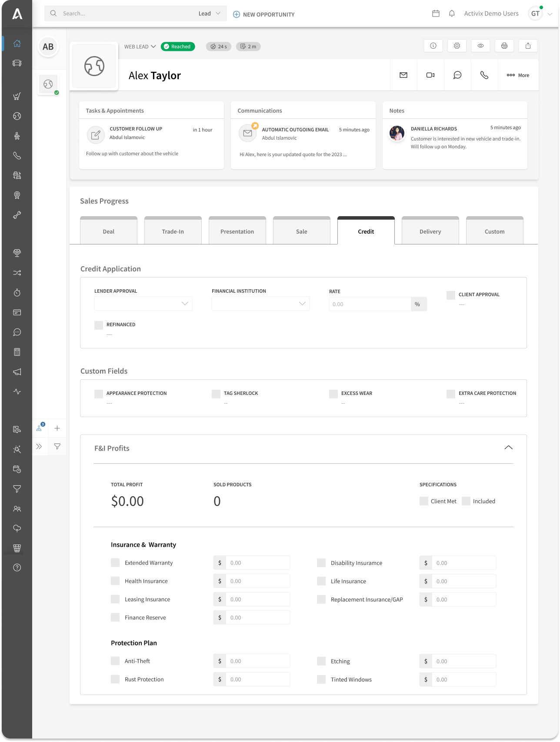Click the printer icon in top toolbar
Screen dimensions: 560x742
[504, 46]
